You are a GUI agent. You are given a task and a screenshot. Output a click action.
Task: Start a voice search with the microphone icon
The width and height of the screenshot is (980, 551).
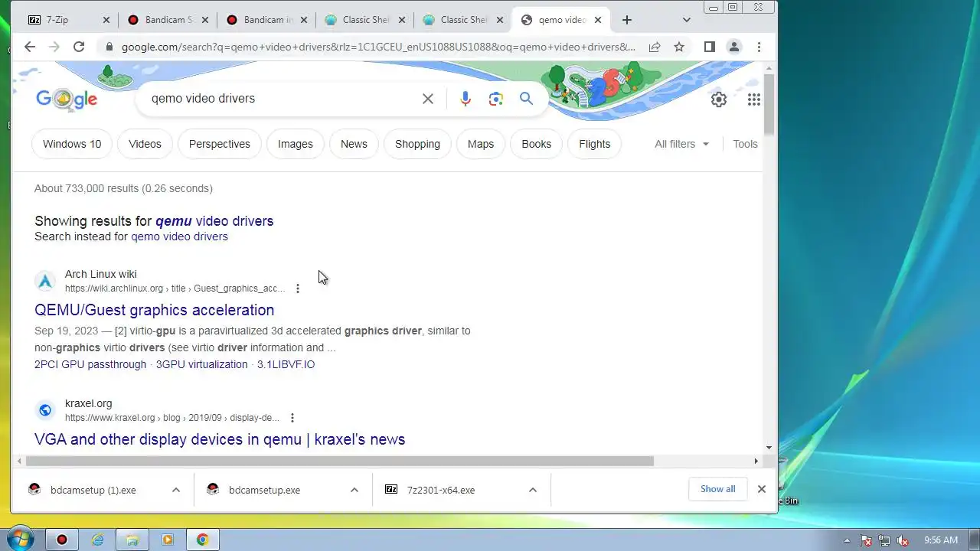tap(465, 99)
